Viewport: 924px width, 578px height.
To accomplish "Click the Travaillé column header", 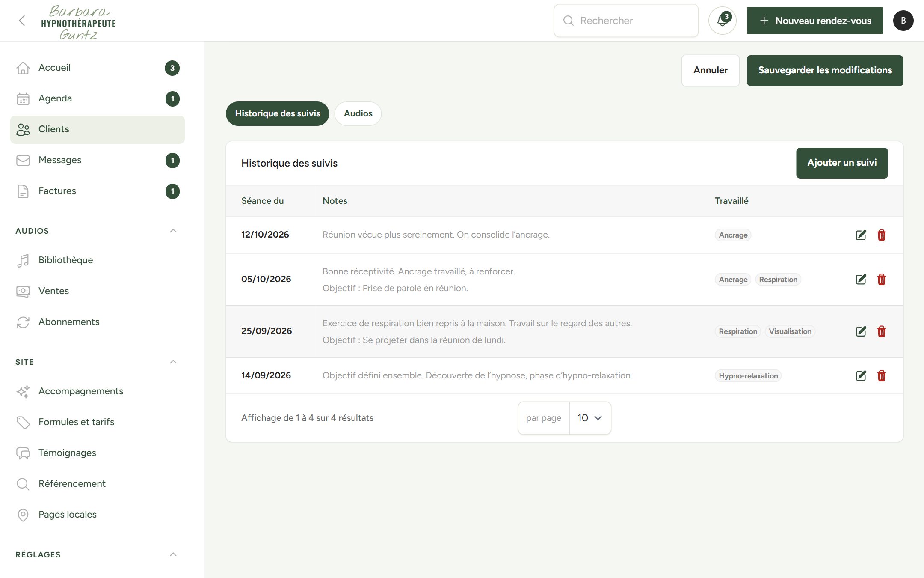I will pos(731,201).
